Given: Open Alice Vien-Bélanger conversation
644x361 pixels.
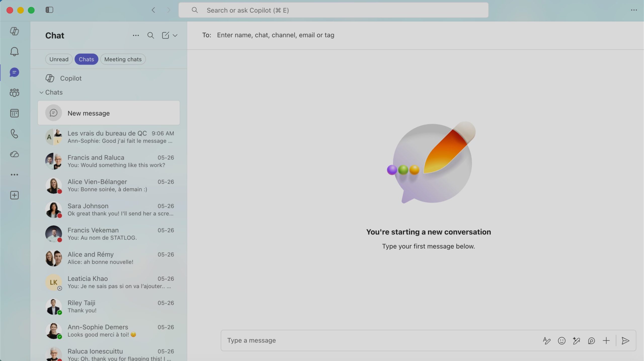Looking at the screenshot, I should pos(109,185).
